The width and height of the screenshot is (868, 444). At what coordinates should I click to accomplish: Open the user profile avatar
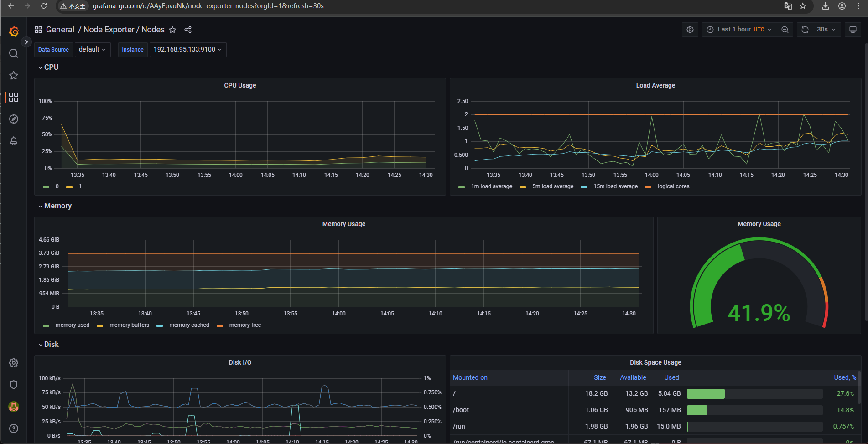pyautogui.click(x=14, y=407)
